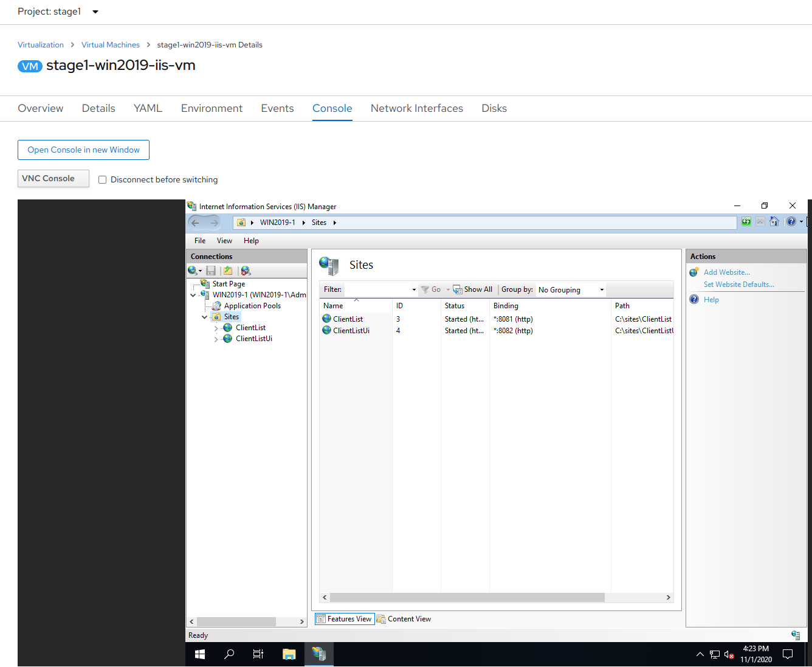Switch to the Content View tab
This screenshot has width=812, height=667.
404,619
